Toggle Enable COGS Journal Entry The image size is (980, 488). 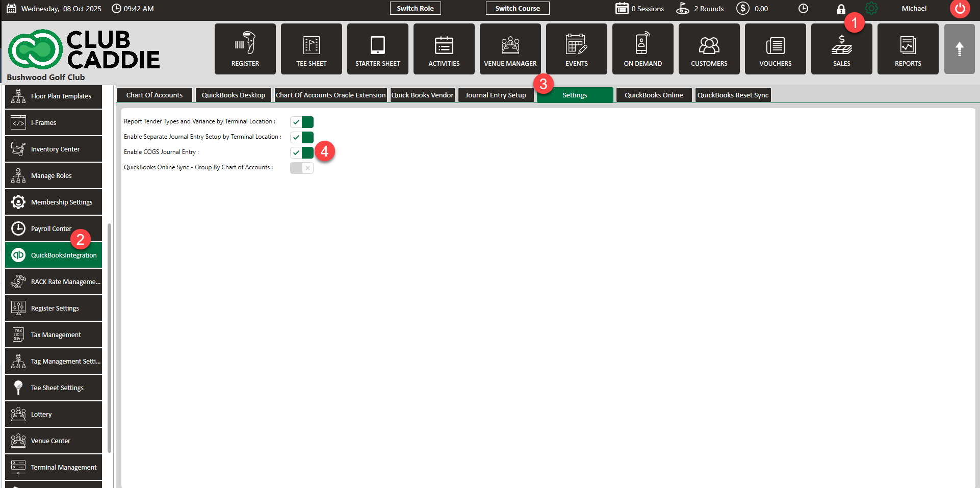pos(302,152)
